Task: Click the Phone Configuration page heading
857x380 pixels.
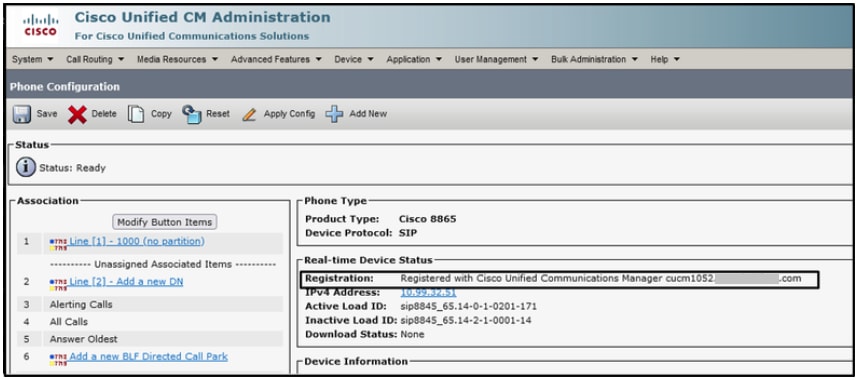Action: [x=64, y=87]
